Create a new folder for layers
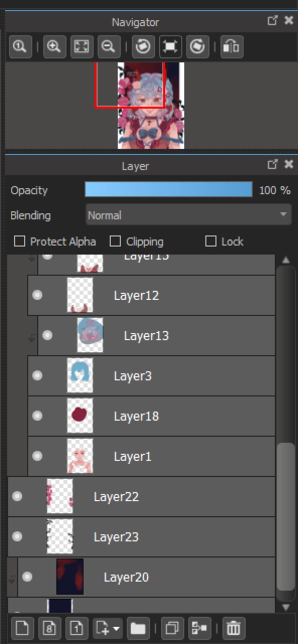 point(138,629)
